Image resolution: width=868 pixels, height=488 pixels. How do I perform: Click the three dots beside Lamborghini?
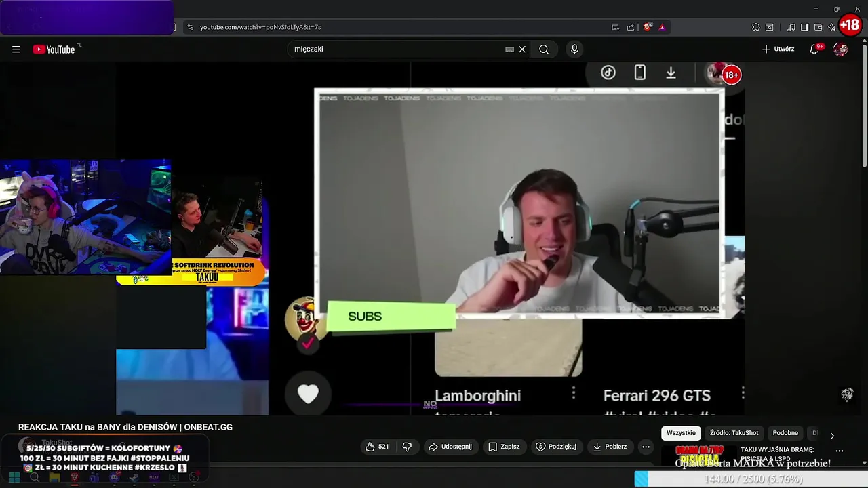tap(574, 392)
